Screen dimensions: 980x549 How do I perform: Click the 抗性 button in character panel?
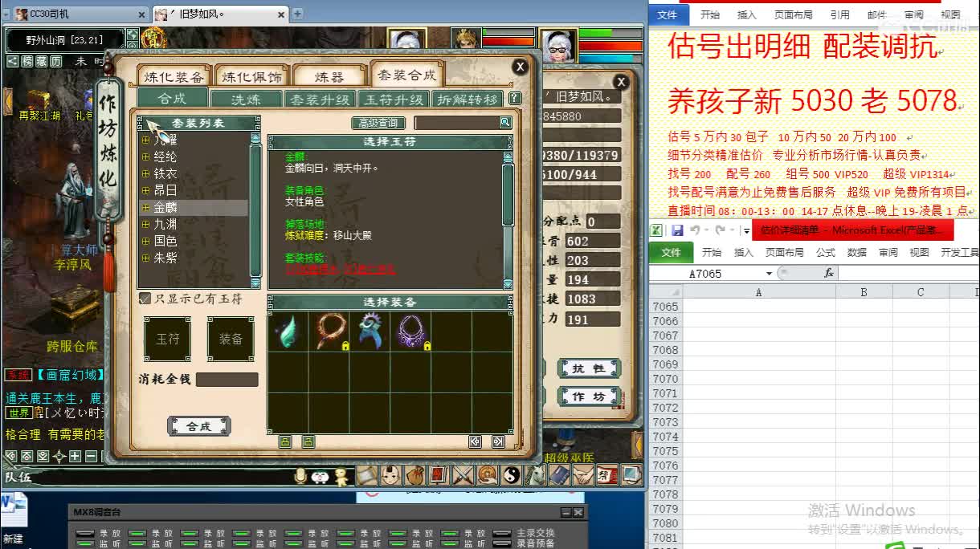pos(589,368)
